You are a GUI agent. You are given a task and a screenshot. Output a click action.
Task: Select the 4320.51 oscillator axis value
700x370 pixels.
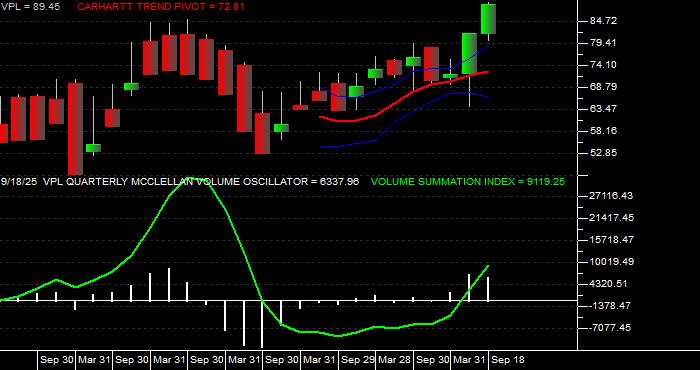coord(609,284)
